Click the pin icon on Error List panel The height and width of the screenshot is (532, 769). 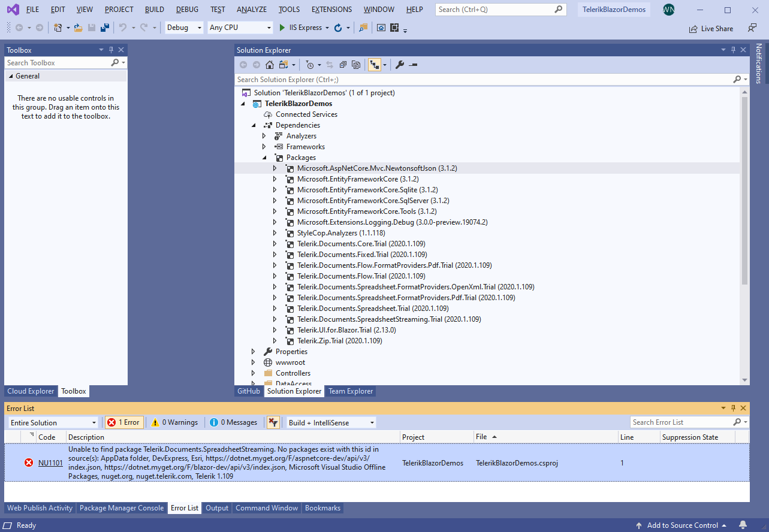[733, 408]
